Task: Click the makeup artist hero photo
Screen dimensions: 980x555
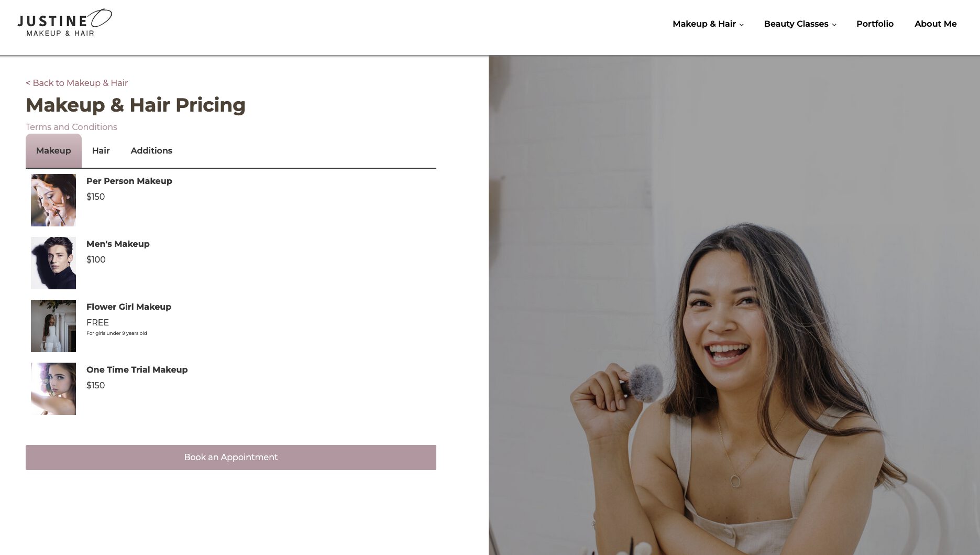Action: coord(734,305)
